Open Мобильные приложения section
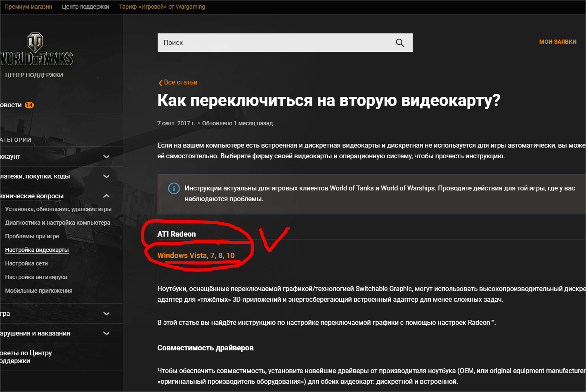 pyautogui.click(x=38, y=291)
